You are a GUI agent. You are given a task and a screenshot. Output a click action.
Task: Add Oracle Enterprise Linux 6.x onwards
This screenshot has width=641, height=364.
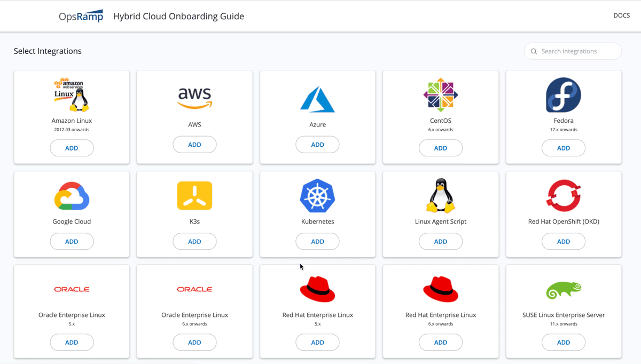[x=194, y=343]
